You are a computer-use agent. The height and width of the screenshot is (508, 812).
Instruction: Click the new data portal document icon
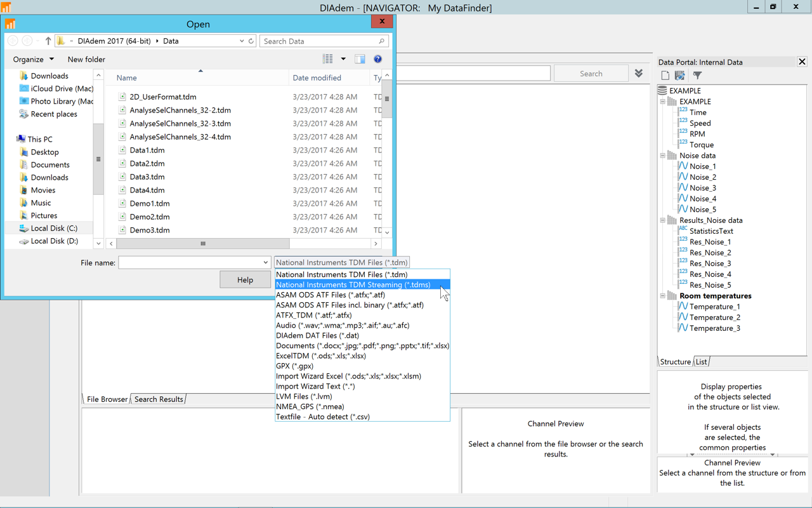click(665, 76)
